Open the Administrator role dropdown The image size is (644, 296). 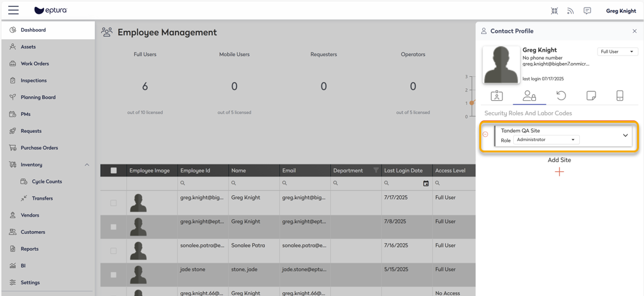(547, 140)
